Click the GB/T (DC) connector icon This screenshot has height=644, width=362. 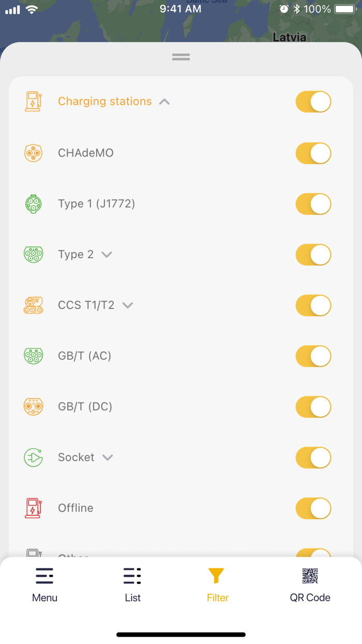pos(33,406)
